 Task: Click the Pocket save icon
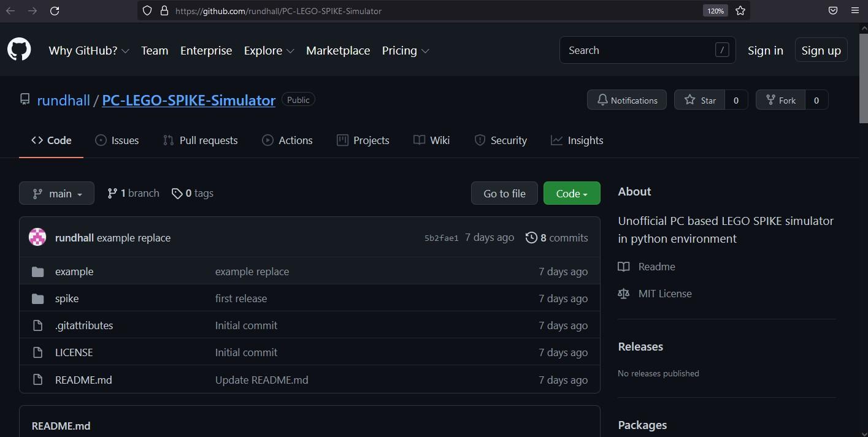coord(833,10)
